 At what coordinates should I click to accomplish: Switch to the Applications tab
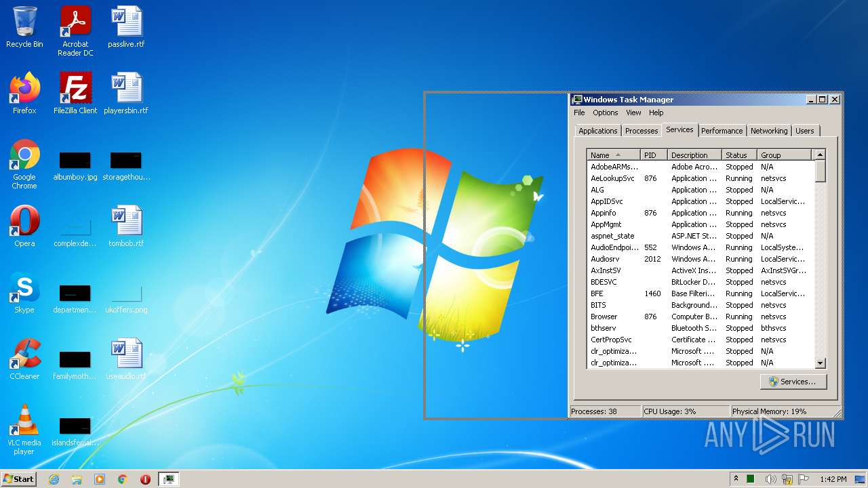click(x=597, y=131)
